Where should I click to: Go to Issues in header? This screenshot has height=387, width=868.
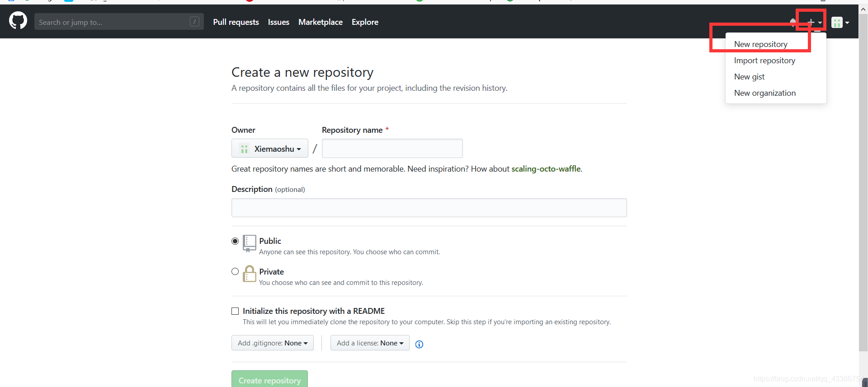tap(278, 22)
